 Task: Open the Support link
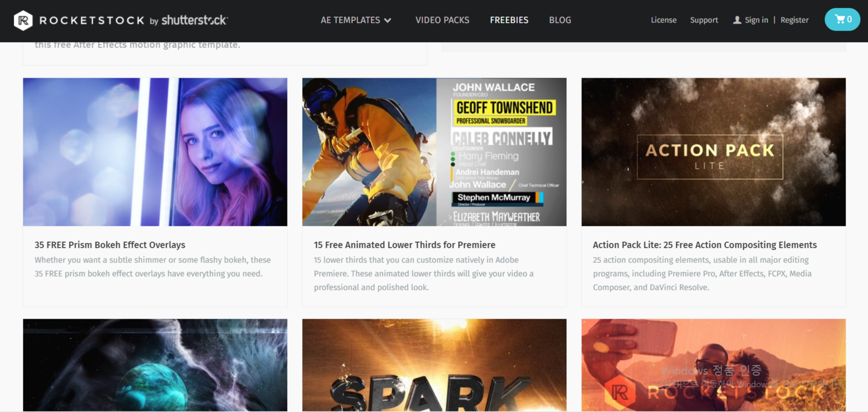[x=704, y=20]
